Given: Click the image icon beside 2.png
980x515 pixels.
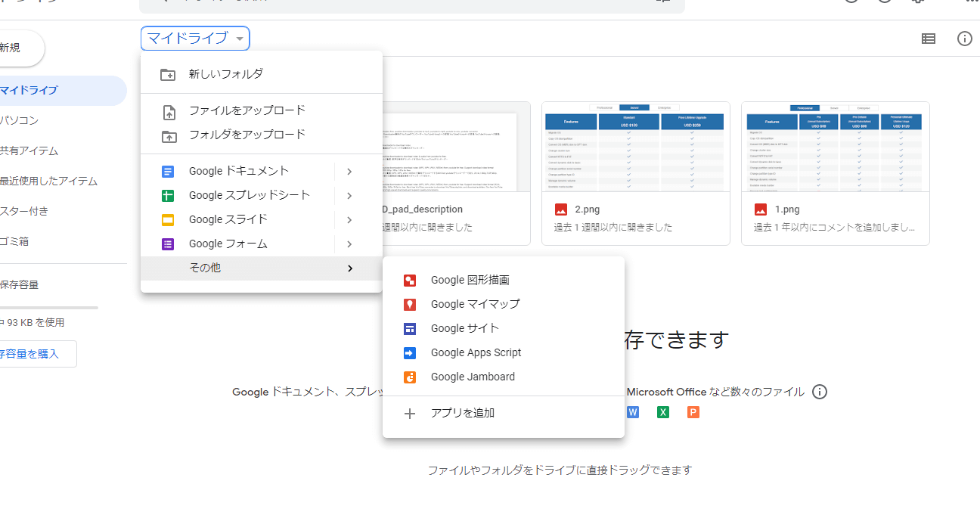Looking at the screenshot, I should [561, 209].
